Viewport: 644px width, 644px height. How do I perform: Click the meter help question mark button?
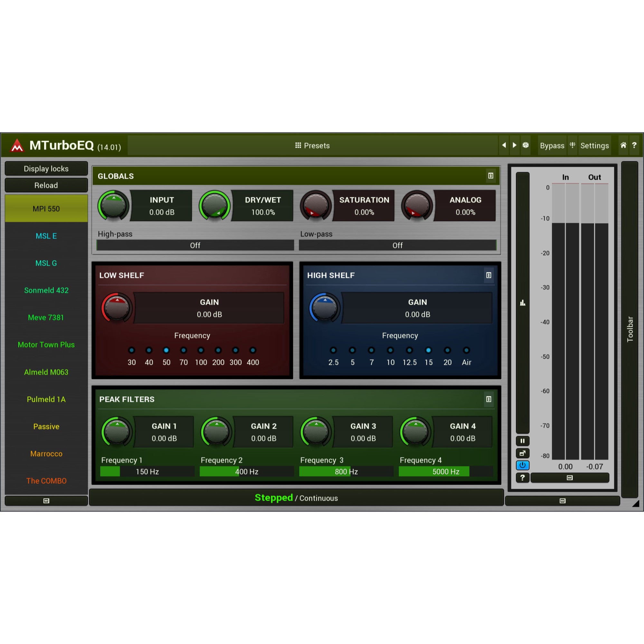point(522,477)
